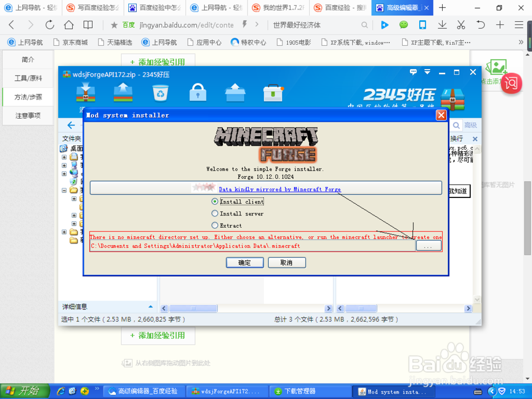Image resolution: width=532 pixels, height=399 pixels.
Task: Click the browse "..." directory button
Action: click(x=428, y=246)
